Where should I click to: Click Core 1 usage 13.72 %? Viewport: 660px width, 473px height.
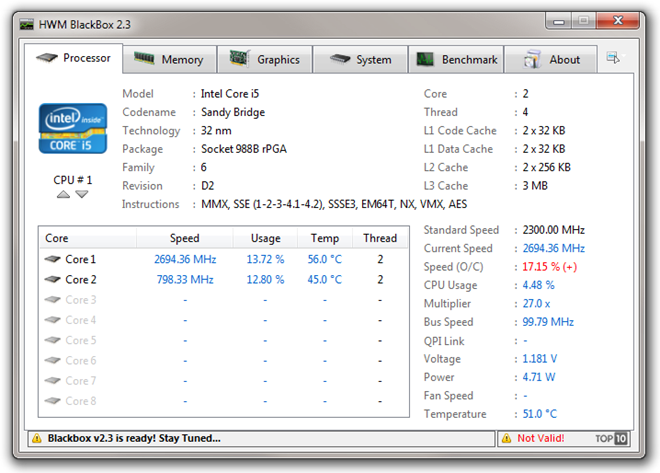pyautogui.click(x=265, y=259)
